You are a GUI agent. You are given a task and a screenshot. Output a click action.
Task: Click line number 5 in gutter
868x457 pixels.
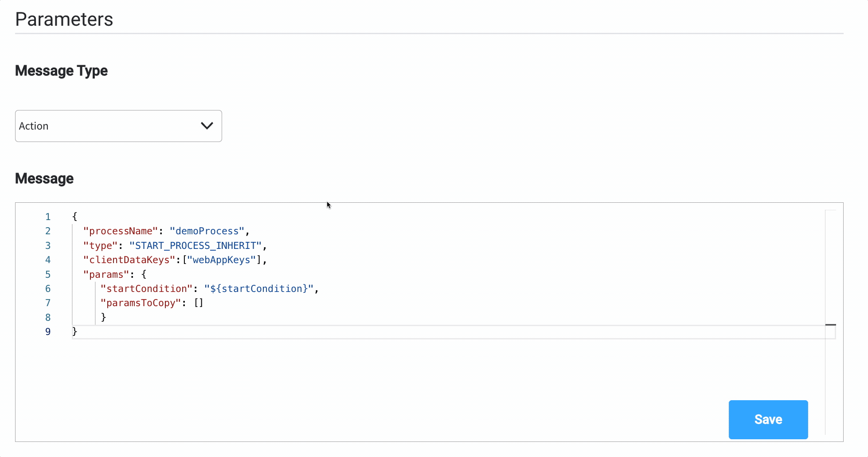tap(48, 275)
